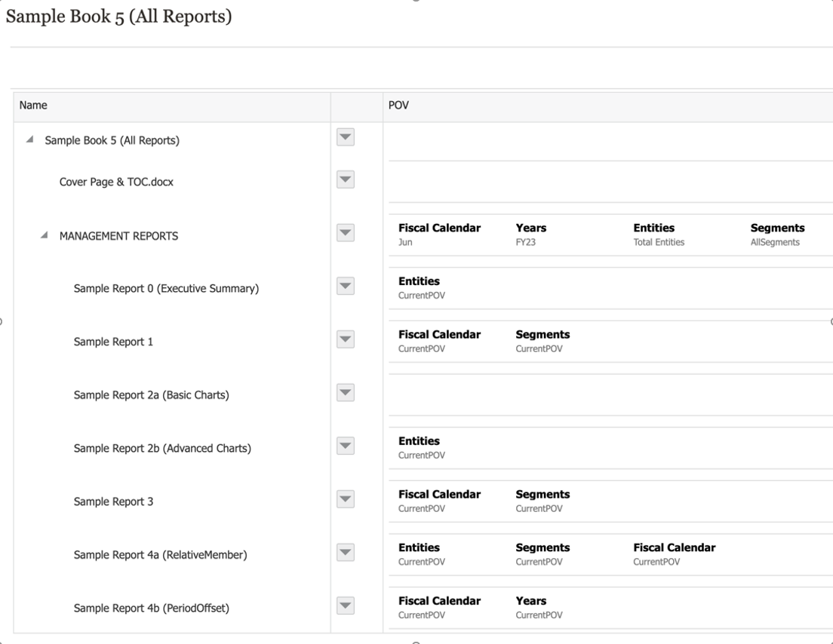The image size is (833, 644).
Task: Open dropdown arrow for Cover Page & TOC.docx
Action: (x=345, y=179)
